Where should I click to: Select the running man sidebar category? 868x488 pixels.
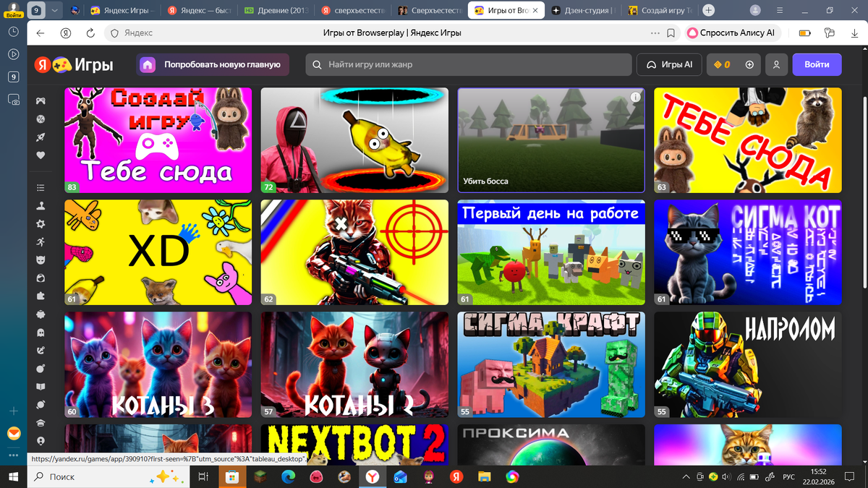click(x=41, y=241)
